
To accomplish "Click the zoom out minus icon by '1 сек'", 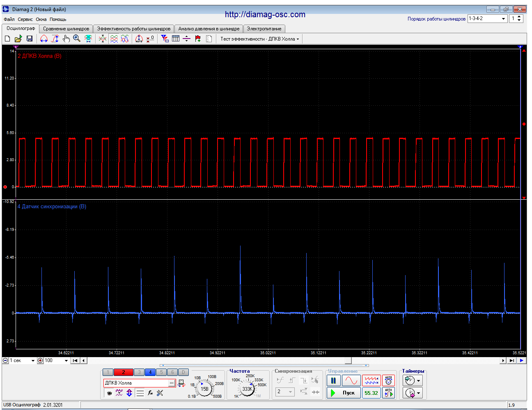I will pos(5,360).
